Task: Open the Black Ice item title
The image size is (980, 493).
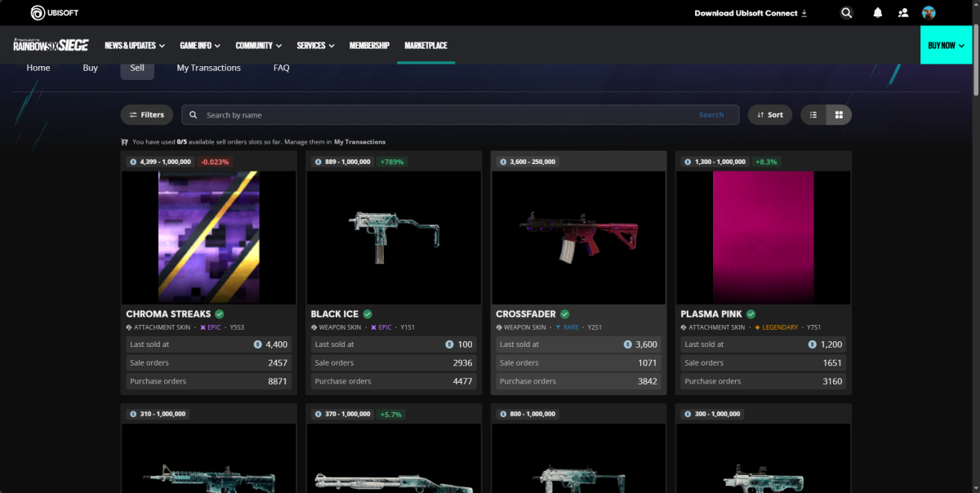Action: pyautogui.click(x=335, y=314)
